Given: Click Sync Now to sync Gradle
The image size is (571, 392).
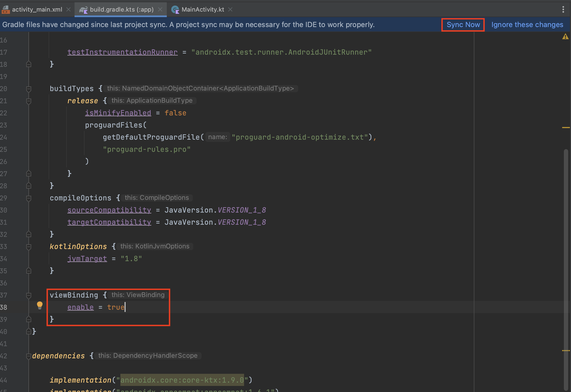Looking at the screenshot, I should [463, 25].
